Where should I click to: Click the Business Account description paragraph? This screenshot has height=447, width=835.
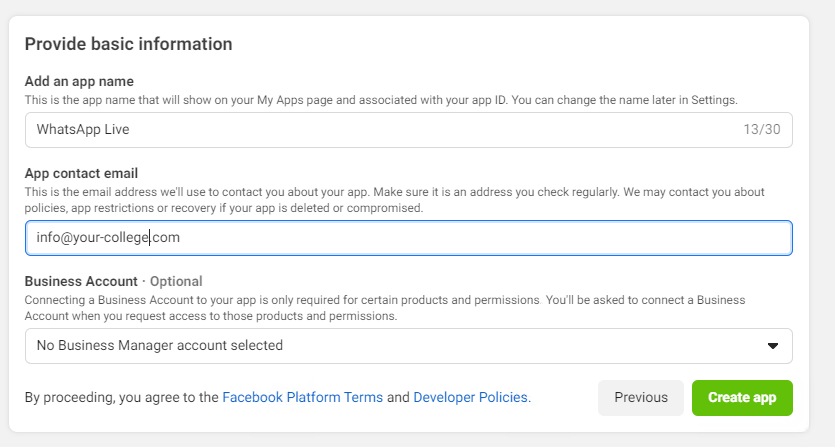[384, 308]
